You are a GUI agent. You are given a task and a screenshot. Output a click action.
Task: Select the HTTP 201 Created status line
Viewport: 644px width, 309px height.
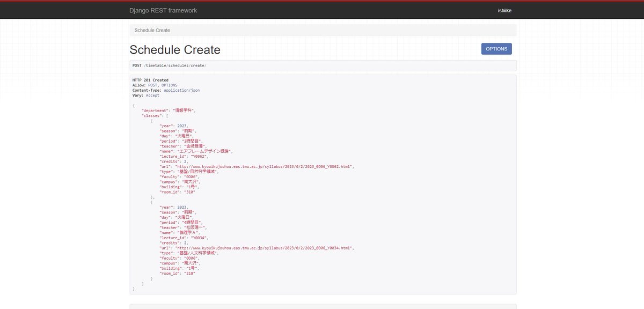coord(150,80)
